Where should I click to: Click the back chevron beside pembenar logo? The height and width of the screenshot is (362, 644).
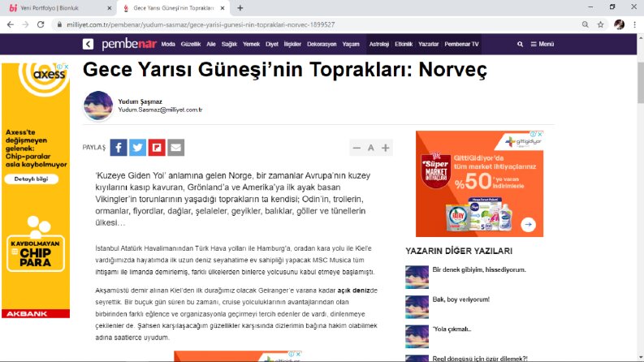[88, 44]
